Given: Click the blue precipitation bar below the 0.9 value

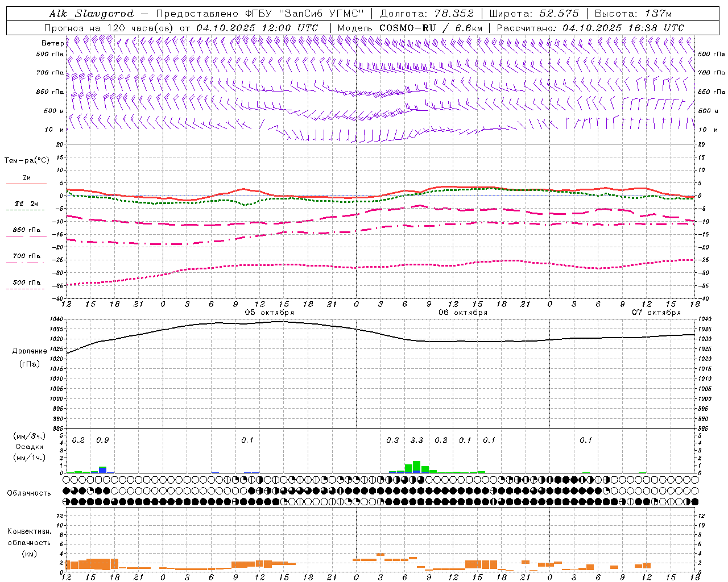Looking at the screenshot, I should pyautogui.click(x=102, y=471).
